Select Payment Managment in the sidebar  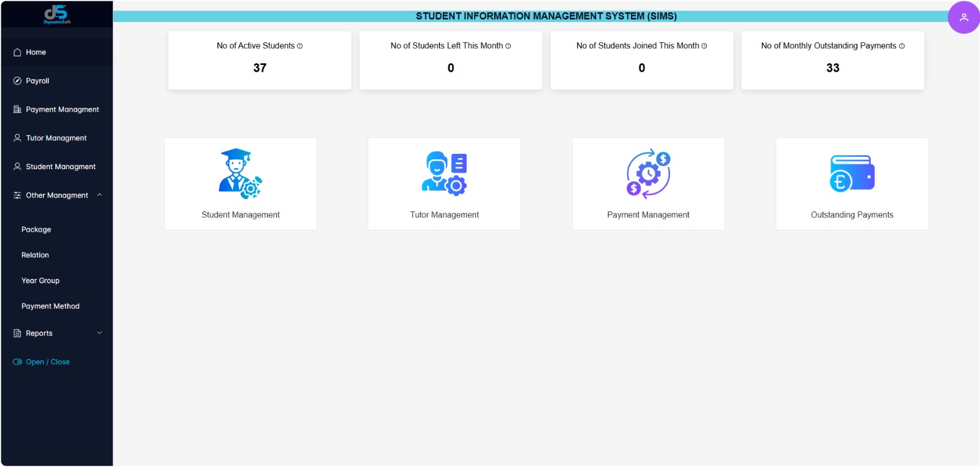pos(62,110)
